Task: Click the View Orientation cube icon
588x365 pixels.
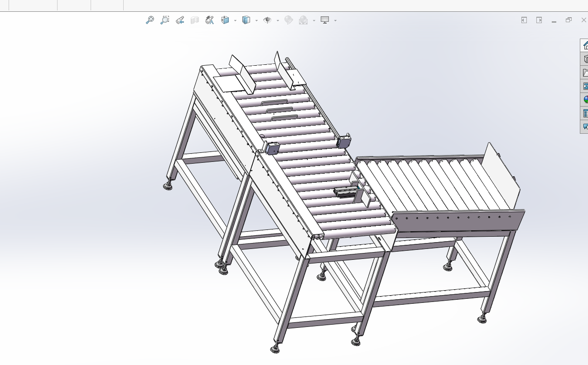Action: coord(225,20)
